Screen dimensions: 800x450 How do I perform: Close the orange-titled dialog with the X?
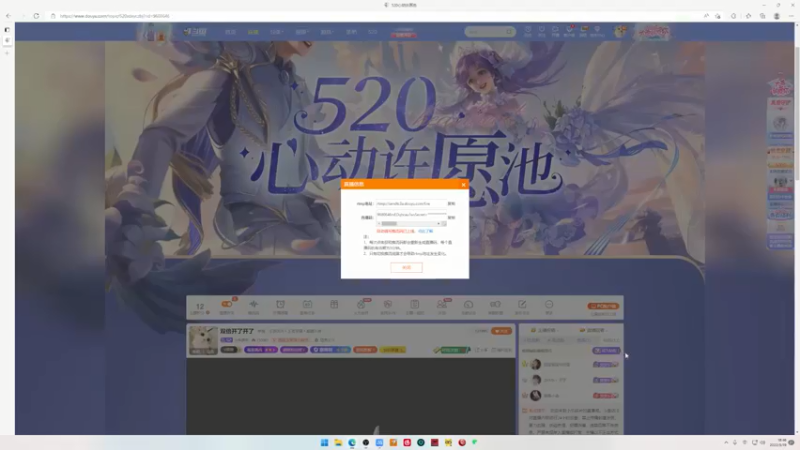[463, 185]
